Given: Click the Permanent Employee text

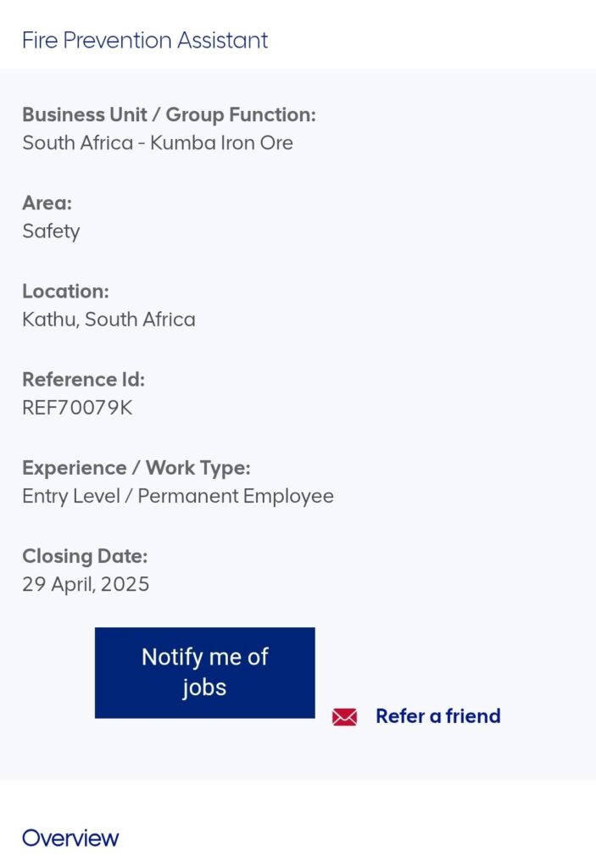Looking at the screenshot, I should pyautogui.click(x=236, y=496).
